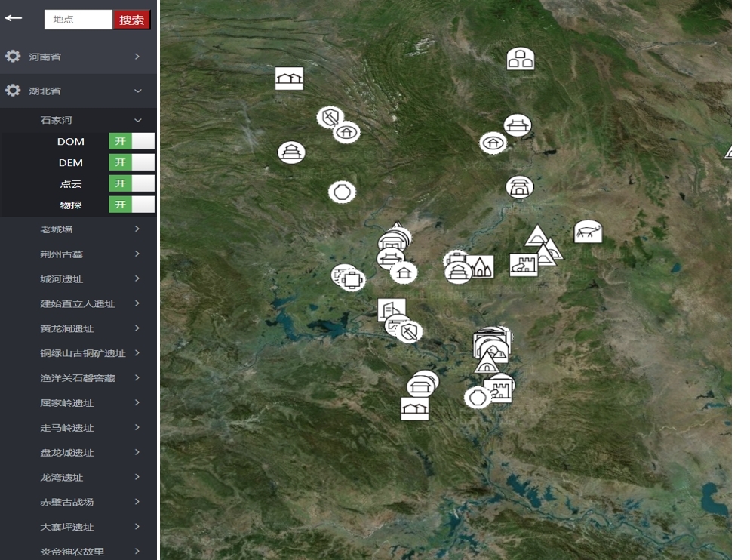Click the gear icon beside 湖北省
750x560 pixels.
click(x=13, y=90)
